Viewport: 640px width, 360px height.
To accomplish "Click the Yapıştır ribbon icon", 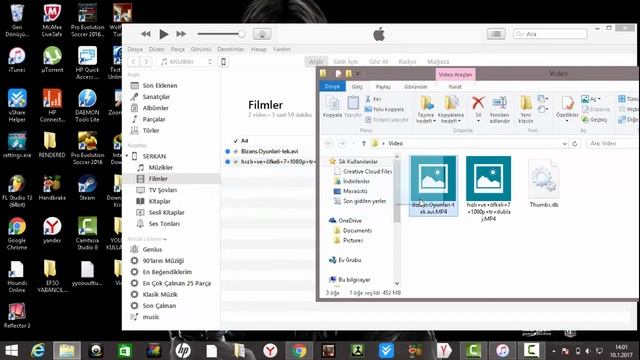I will [353, 107].
